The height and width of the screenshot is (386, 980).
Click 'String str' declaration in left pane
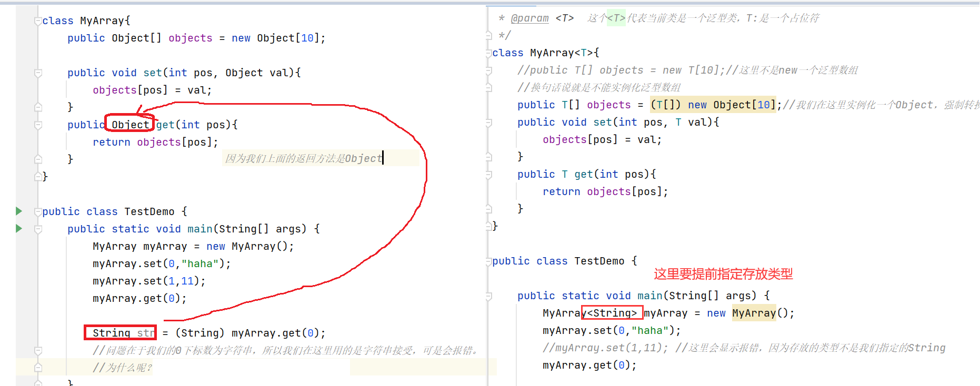click(124, 333)
